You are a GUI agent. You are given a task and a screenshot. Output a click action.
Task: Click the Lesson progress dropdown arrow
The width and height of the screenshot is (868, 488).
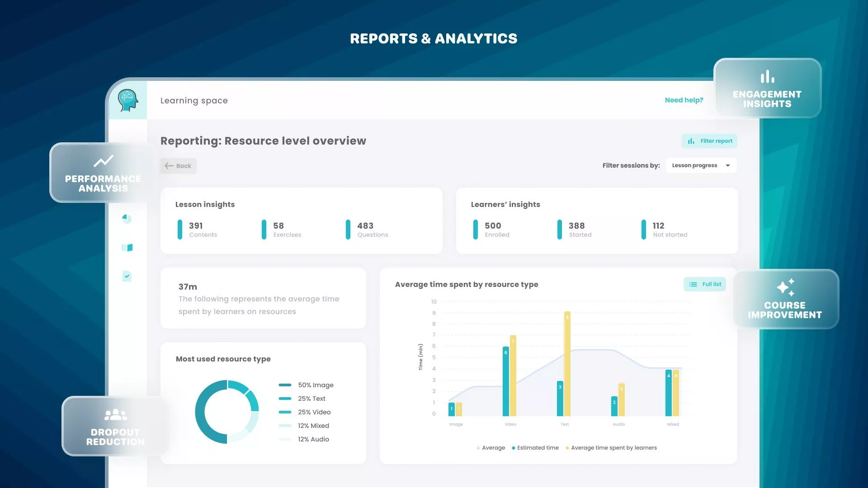728,165
